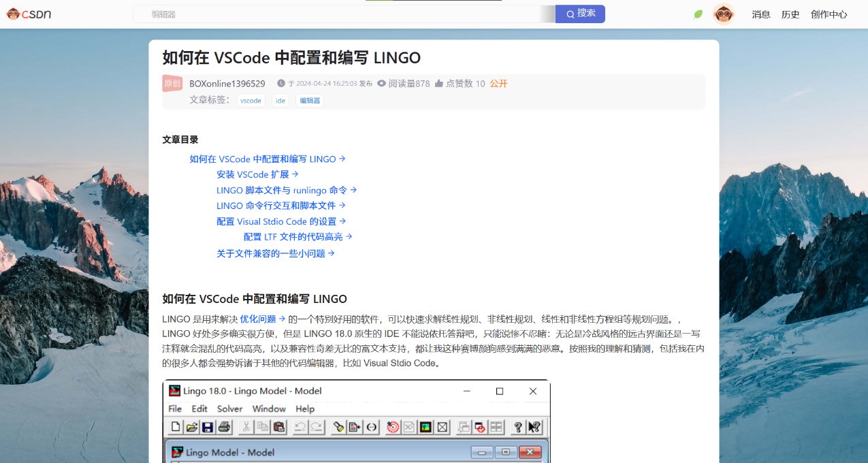Jump to LINGO 脚本文件与 runlingo 命令 section

(287, 190)
